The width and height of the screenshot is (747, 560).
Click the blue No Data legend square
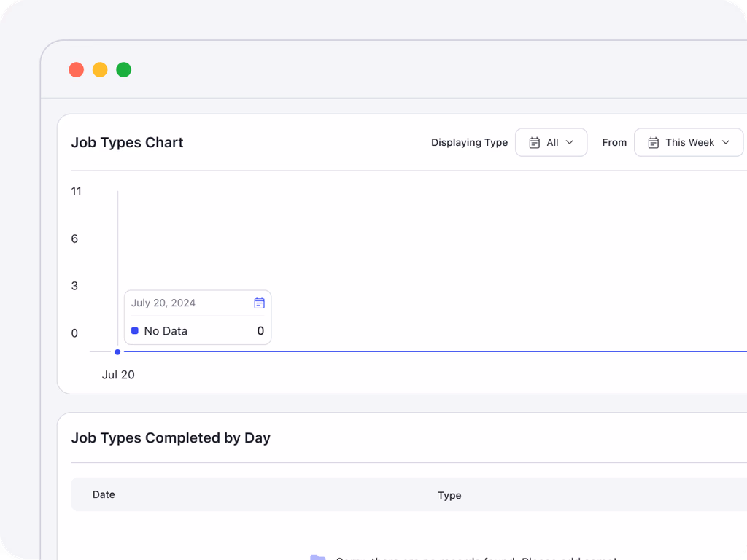pos(135,331)
